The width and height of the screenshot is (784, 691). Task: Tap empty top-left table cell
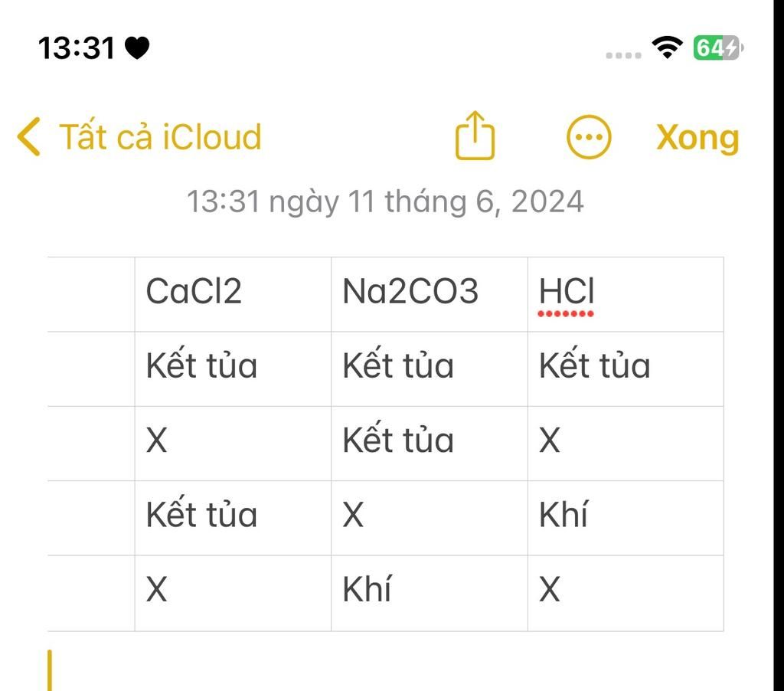[x=91, y=294]
